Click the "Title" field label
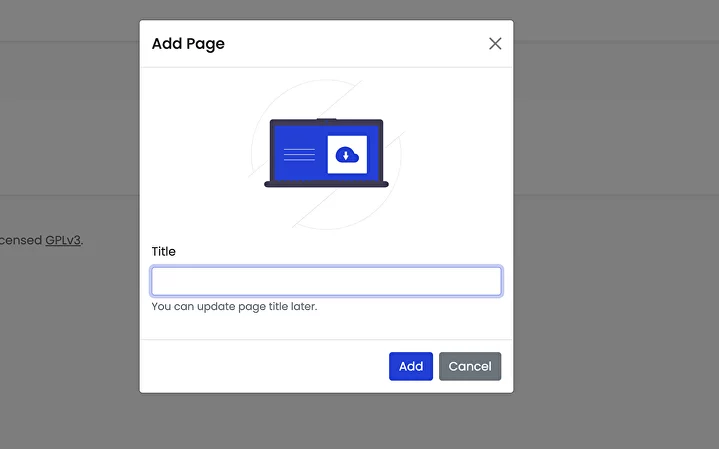Viewport: 719px width, 449px height. click(164, 251)
